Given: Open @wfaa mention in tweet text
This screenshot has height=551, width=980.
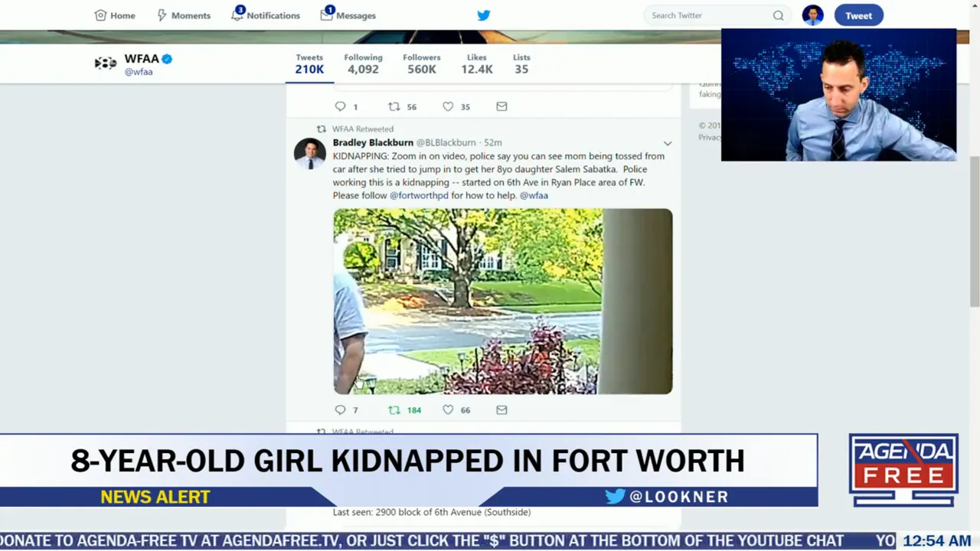Looking at the screenshot, I should click(534, 195).
